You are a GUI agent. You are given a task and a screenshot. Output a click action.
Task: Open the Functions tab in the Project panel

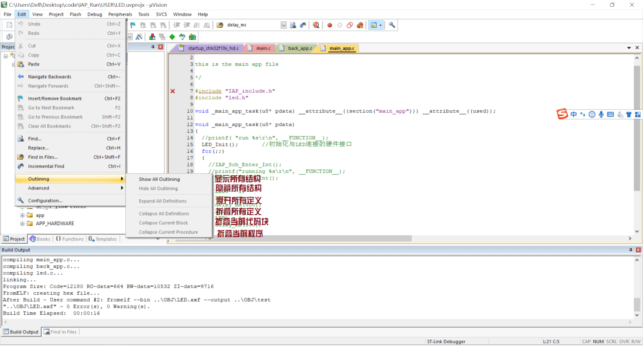point(70,239)
